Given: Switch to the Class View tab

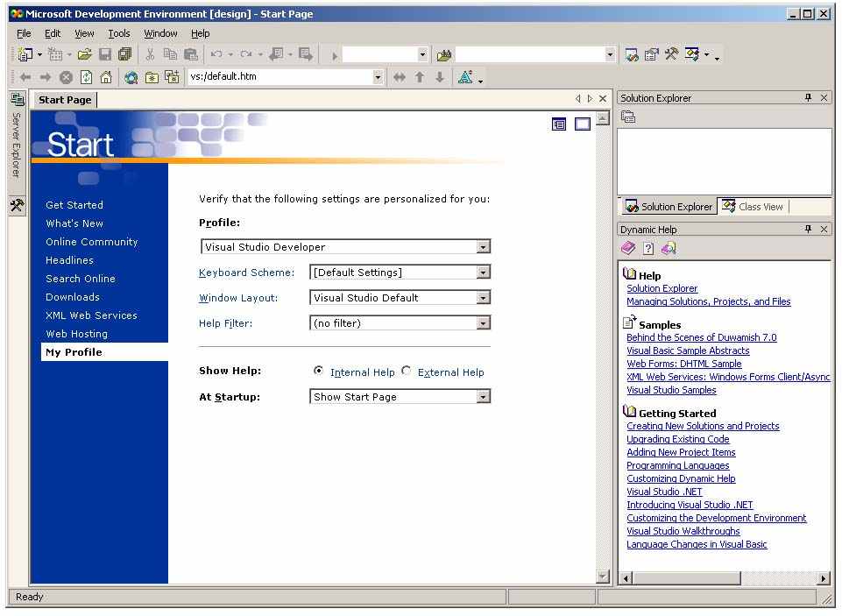Looking at the screenshot, I should point(753,207).
